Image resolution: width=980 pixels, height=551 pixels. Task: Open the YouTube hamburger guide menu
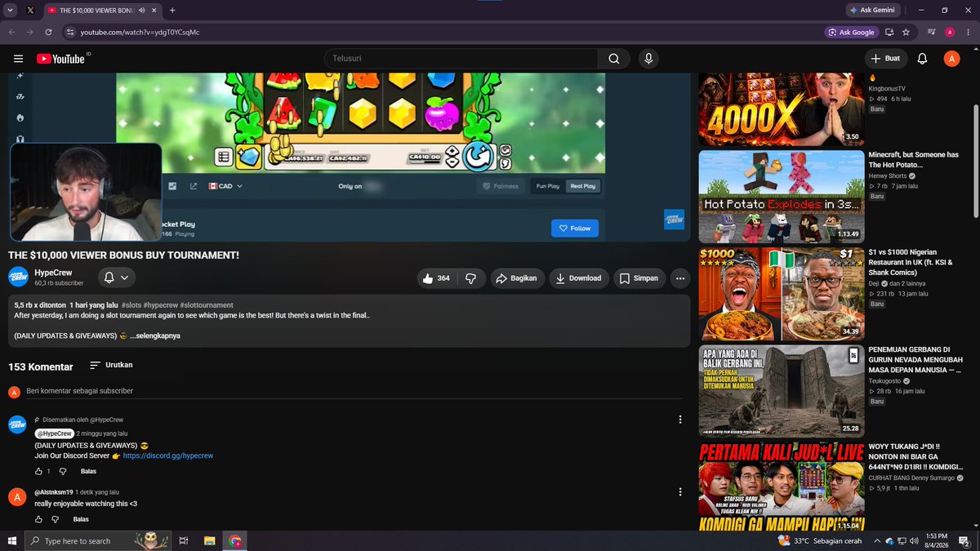[18, 59]
